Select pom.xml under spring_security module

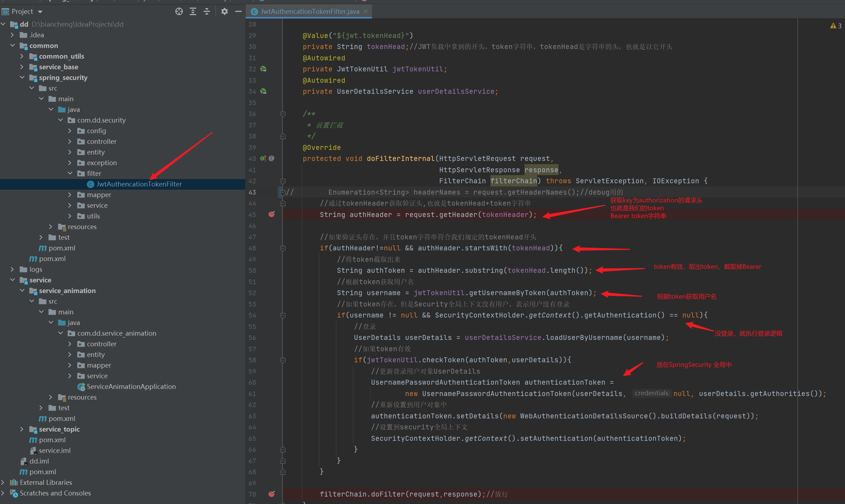(x=61, y=248)
